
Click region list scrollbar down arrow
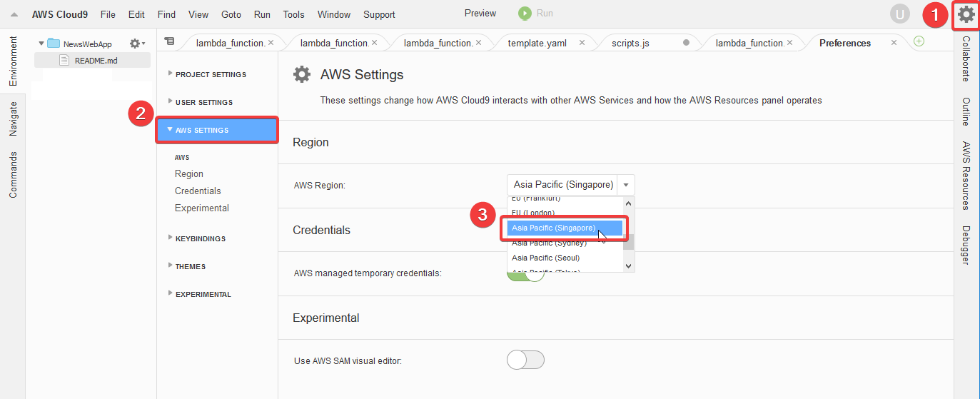(629, 266)
